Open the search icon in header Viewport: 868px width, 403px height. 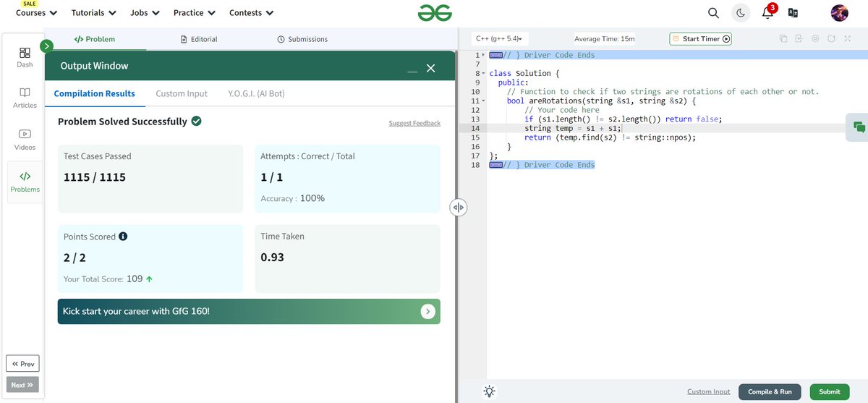click(713, 13)
